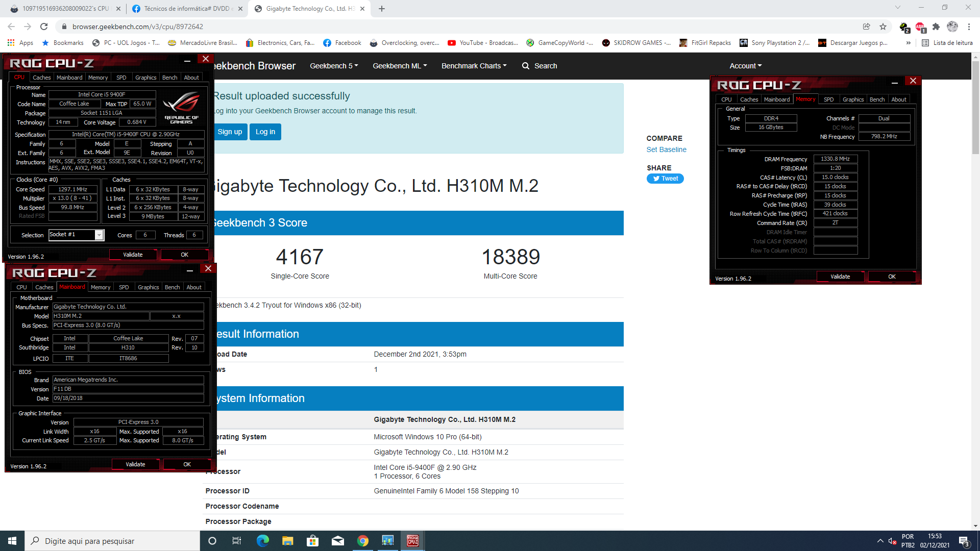Viewport: 980px width, 551px height.
Task: Open the Extensions puzzle icon
Action: pos(936,27)
